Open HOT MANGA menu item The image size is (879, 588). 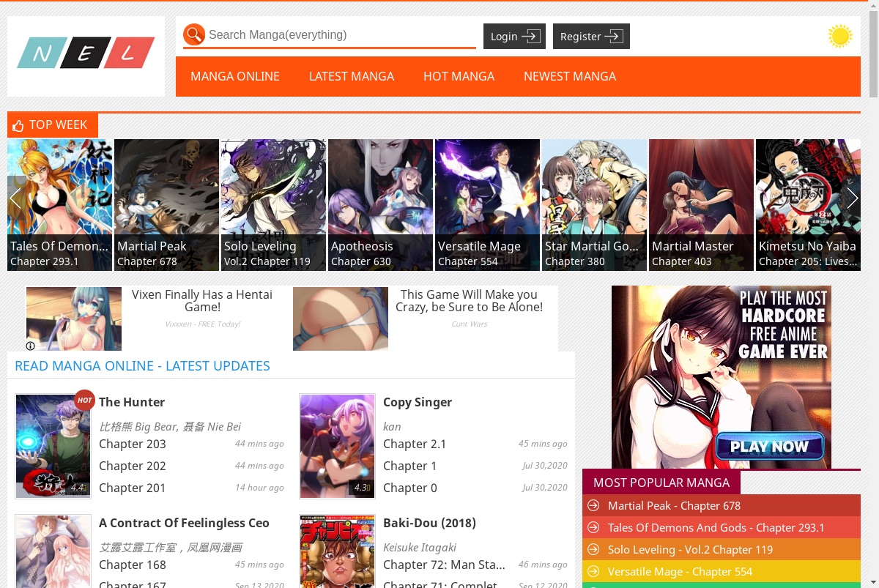point(459,76)
